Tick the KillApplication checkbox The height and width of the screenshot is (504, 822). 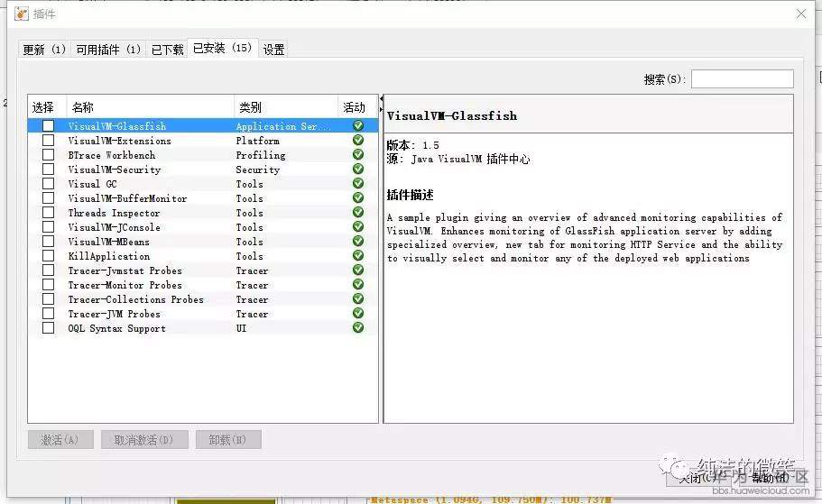pos(48,256)
